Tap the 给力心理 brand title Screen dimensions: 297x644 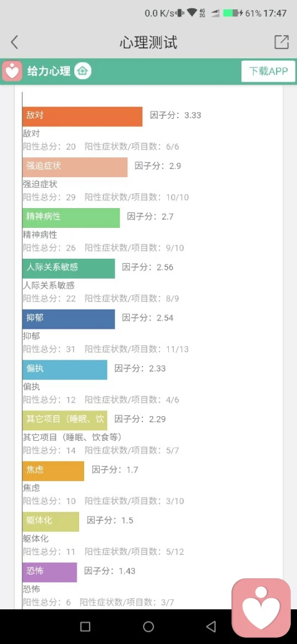tap(49, 71)
